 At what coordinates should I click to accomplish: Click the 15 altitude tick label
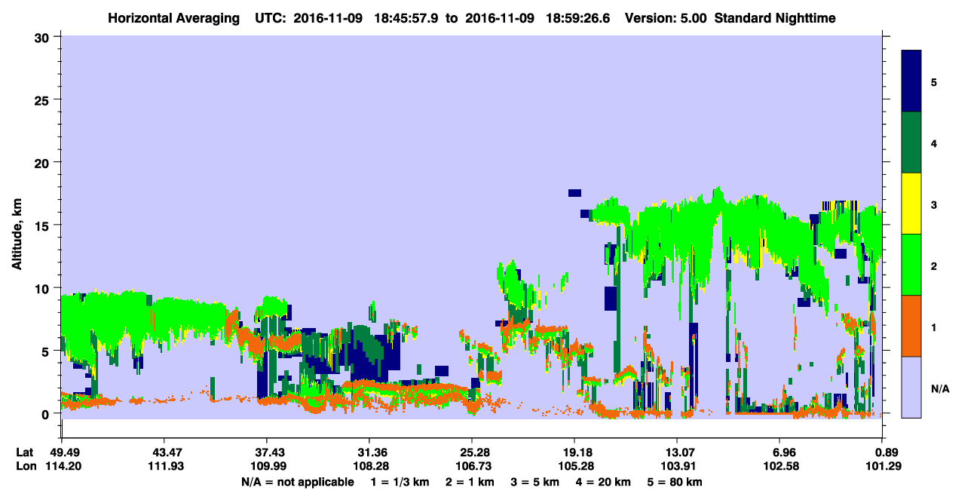[44, 225]
